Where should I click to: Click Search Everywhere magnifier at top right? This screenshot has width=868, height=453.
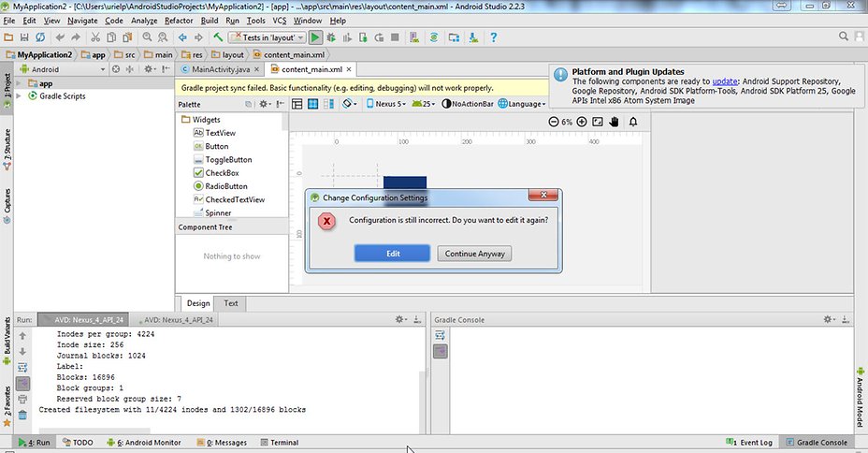[x=843, y=36]
